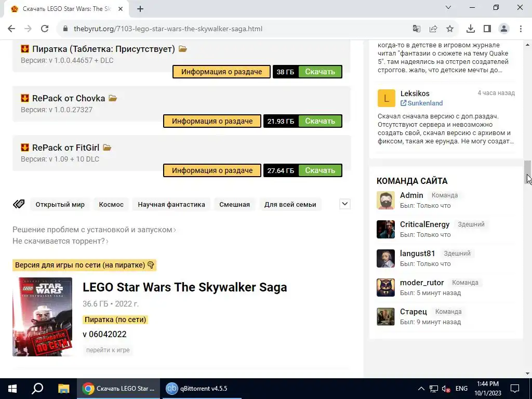The image size is (532, 399).
Task: Open the Chrome three-dot menu
Action: tap(521, 29)
